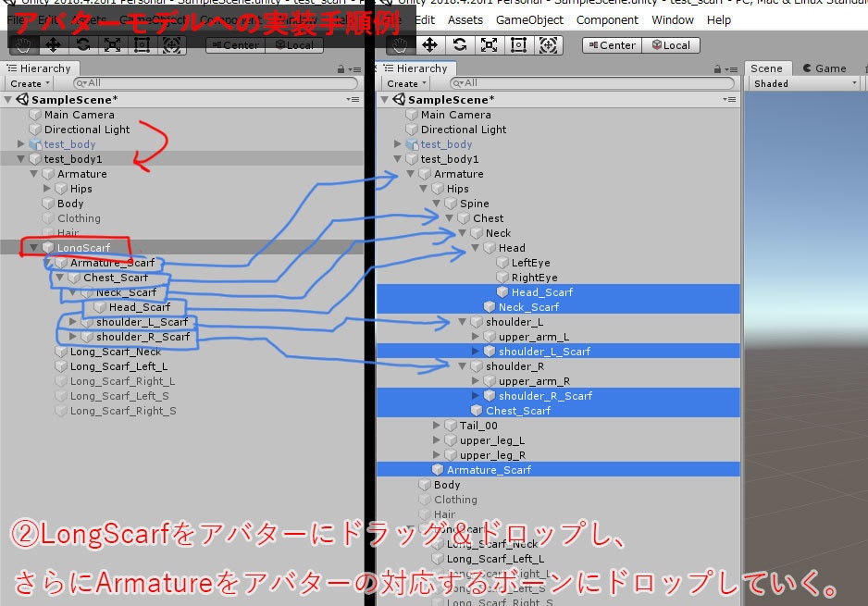Image resolution: width=868 pixels, height=606 pixels.
Task: Click the left Hierarchy search field
Action: tap(216, 83)
